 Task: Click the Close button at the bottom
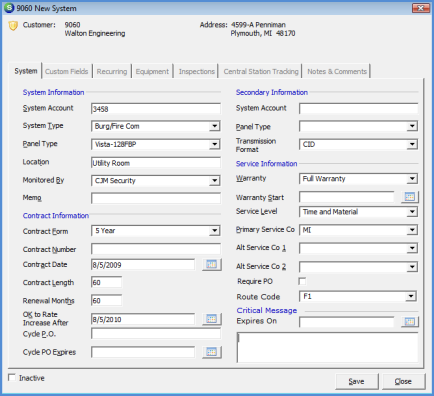403,381
